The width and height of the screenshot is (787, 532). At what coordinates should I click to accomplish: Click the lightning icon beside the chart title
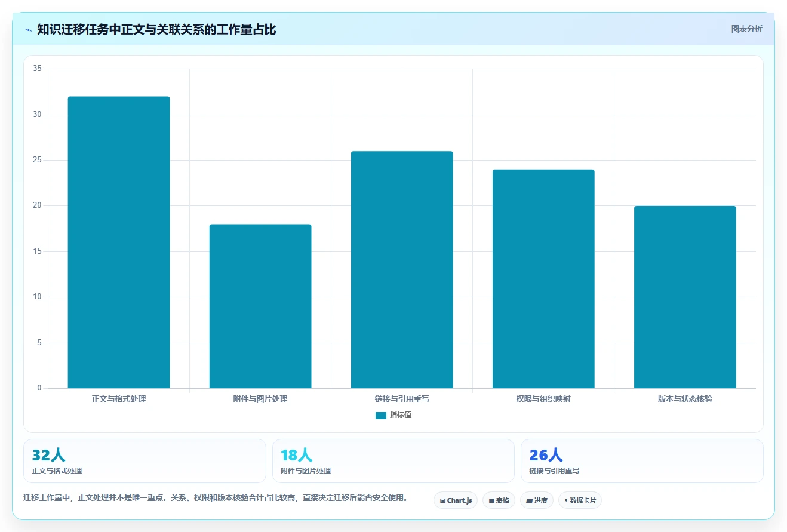(29, 29)
